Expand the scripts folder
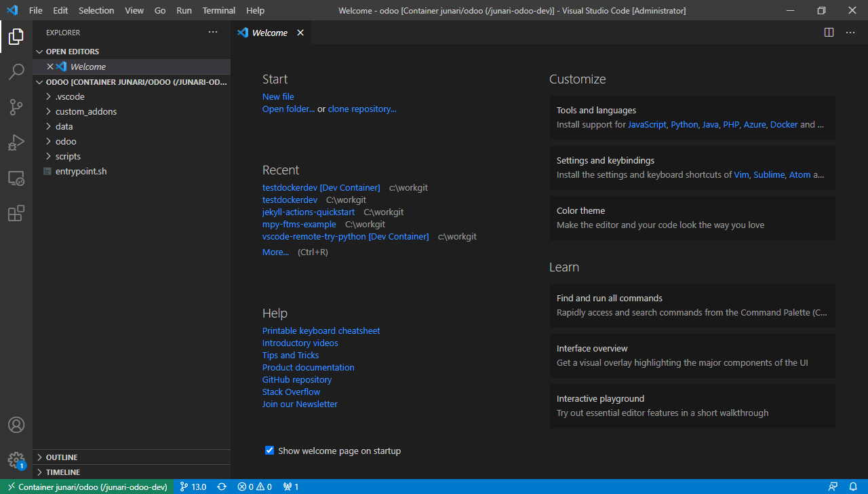 pyautogui.click(x=132, y=156)
